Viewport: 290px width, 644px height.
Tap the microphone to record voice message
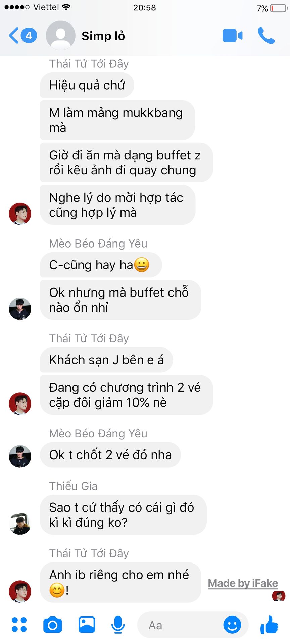point(118,625)
